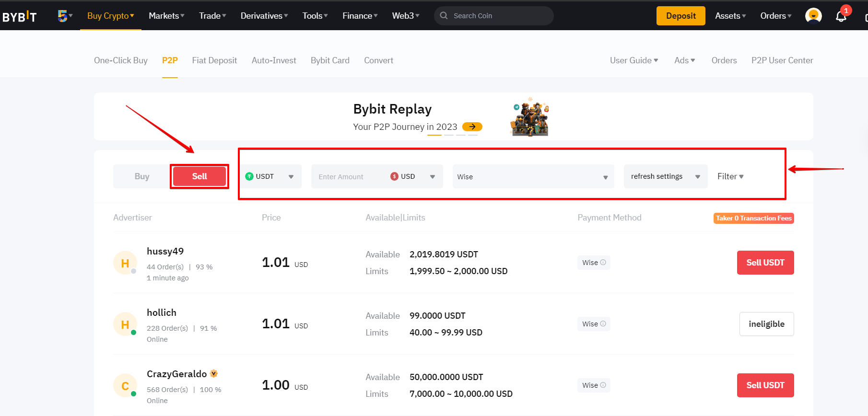
Task: Click the USD currency icon
Action: coord(394,176)
